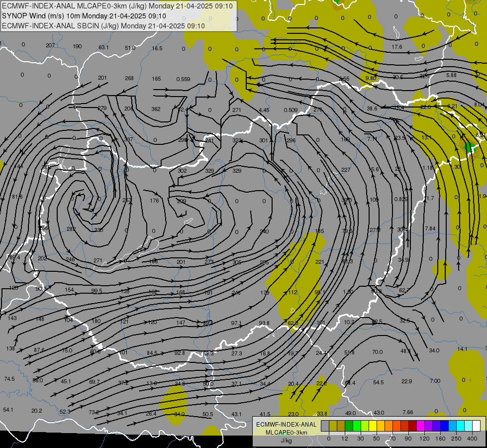Viewport: 487px width, 448px height.
Task: Click the map value 14.1
Action: coord(462,349)
